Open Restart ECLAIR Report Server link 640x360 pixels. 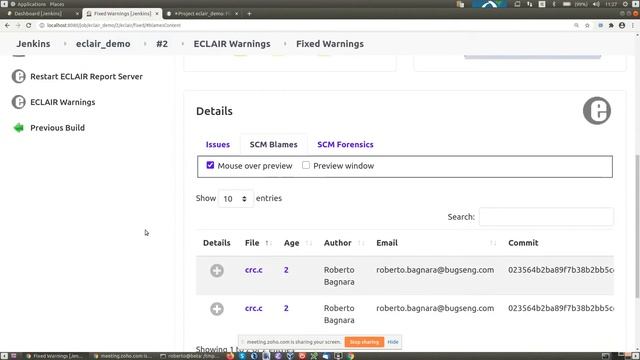(86, 76)
